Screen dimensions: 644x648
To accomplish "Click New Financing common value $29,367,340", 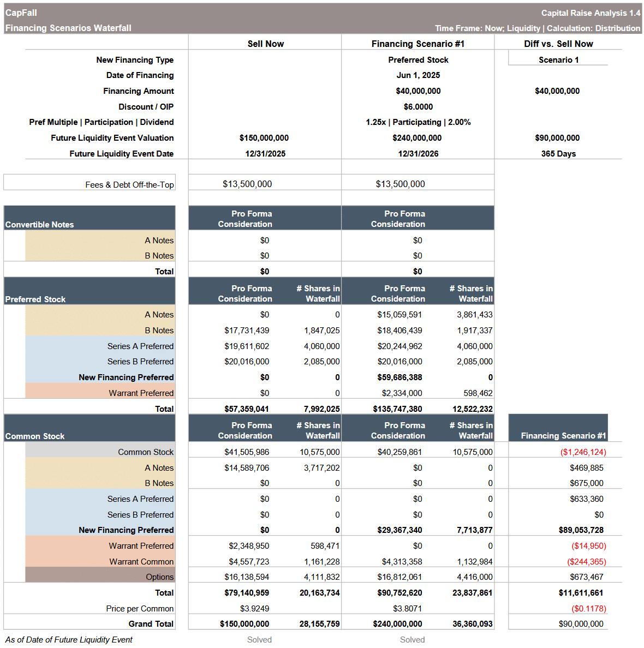I will pos(399,530).
